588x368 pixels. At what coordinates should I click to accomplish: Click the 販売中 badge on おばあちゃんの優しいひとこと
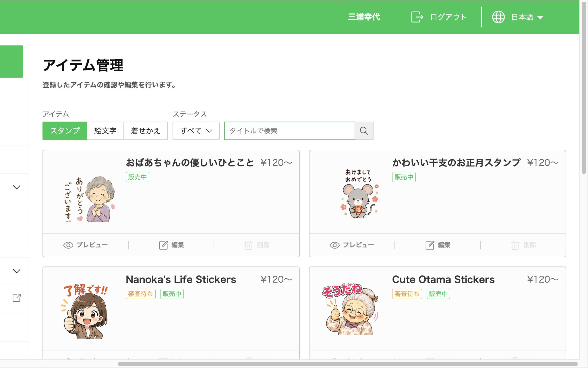coord(138,177)
